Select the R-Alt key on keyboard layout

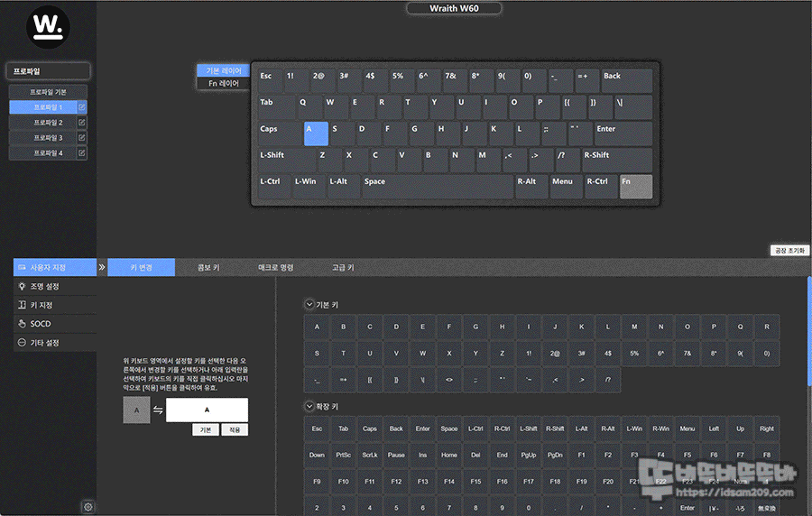pos(531,187)
